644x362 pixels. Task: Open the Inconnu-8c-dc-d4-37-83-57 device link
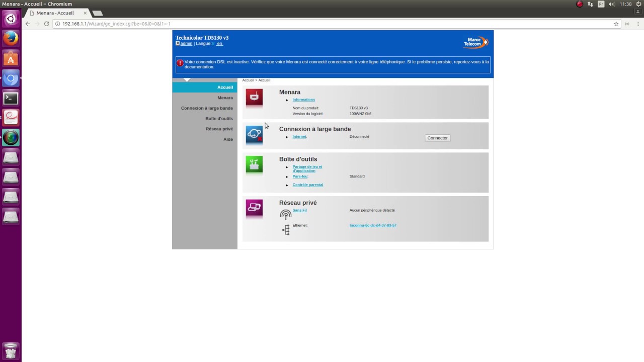coord(373,225)
